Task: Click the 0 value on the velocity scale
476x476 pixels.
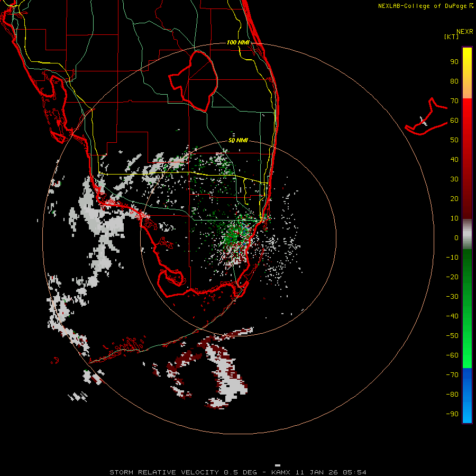Action: [456, 238]
